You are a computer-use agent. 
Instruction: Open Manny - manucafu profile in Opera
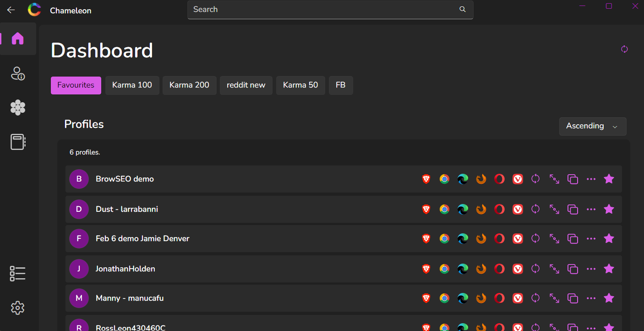click(x=499, y=298)
